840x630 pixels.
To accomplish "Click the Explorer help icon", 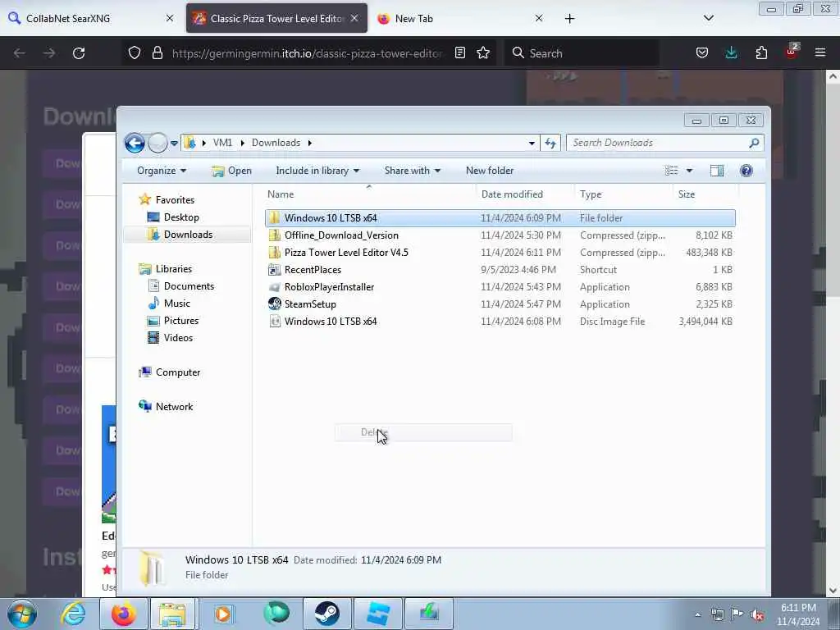I will click(x=746, y=171).
